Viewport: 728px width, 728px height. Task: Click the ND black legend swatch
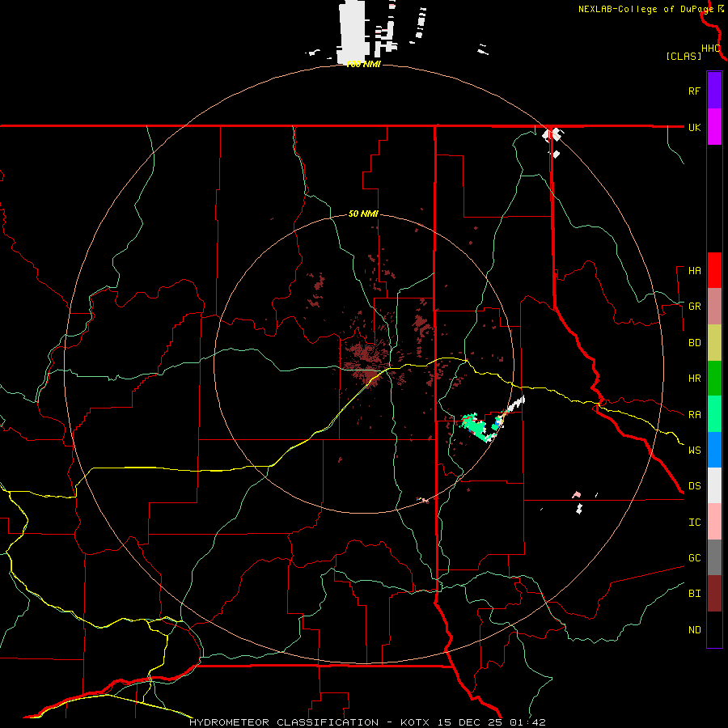[x=714, y=629]
